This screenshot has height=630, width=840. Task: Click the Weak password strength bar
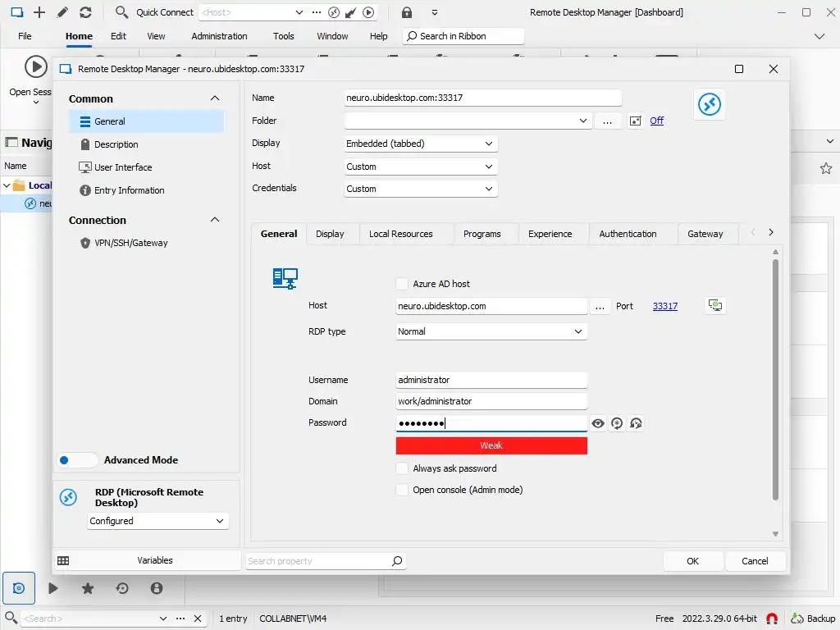tap(491, 445)
